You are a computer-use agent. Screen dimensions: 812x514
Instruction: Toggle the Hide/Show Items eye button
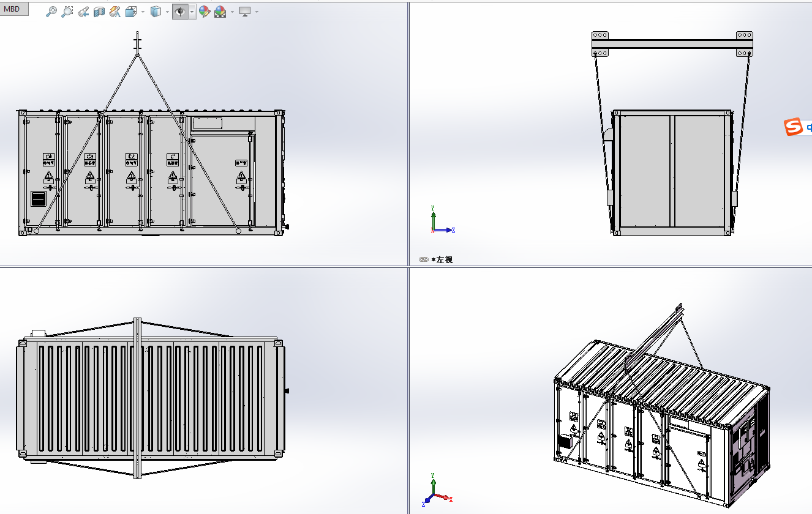[x=180, y=12]
